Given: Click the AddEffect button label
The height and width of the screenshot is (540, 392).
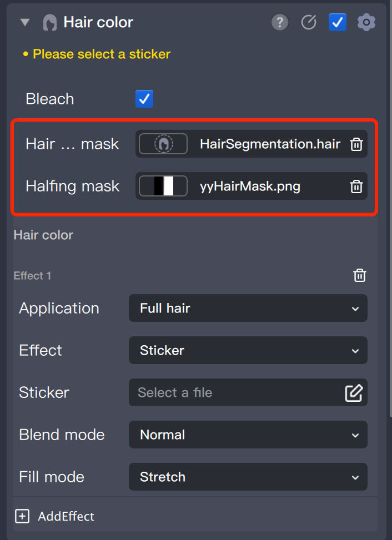Looking at the screenshot, I should point(66,516).
